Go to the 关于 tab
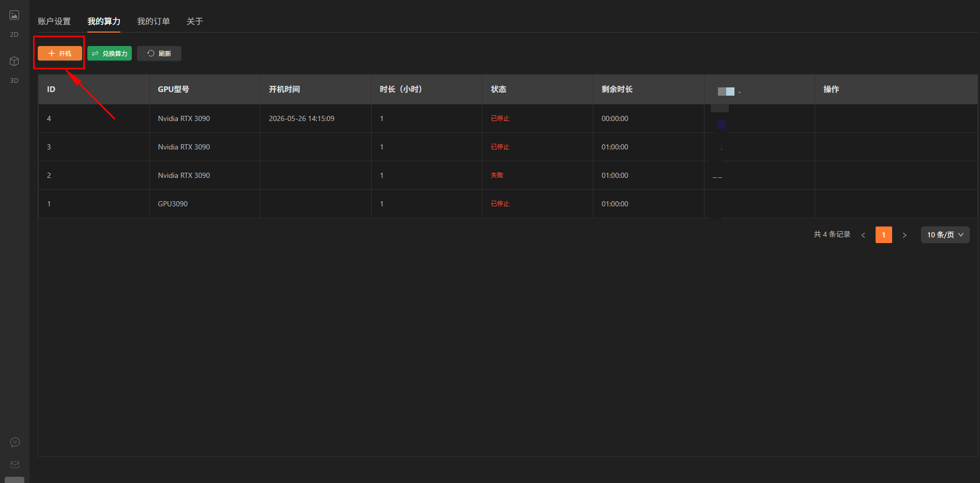The height and width of the screenshot is (483, 980). [x=195, y=21]
